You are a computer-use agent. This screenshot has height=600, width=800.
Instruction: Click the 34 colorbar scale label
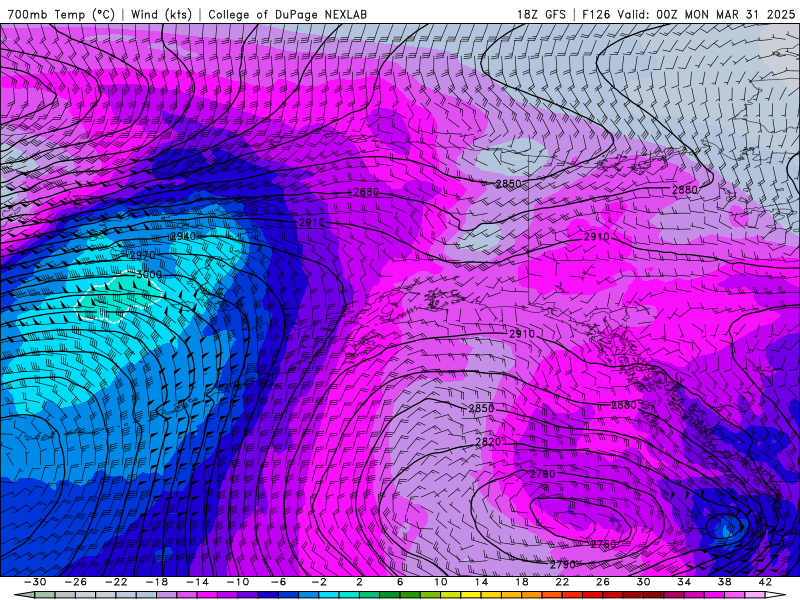pos(684,582)
